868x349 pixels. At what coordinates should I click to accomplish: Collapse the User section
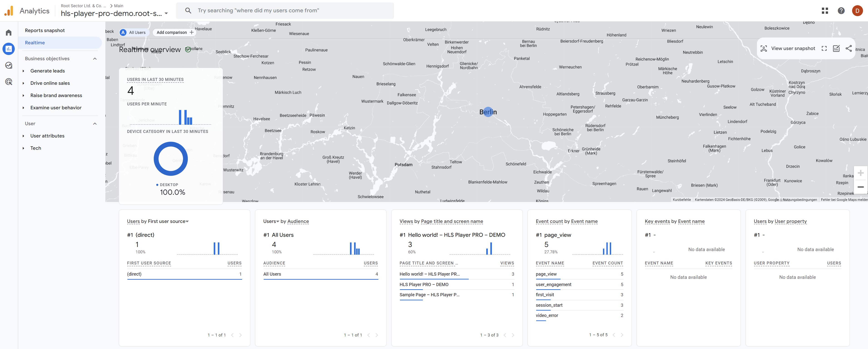pyautogui.click(x=95, y=124)
